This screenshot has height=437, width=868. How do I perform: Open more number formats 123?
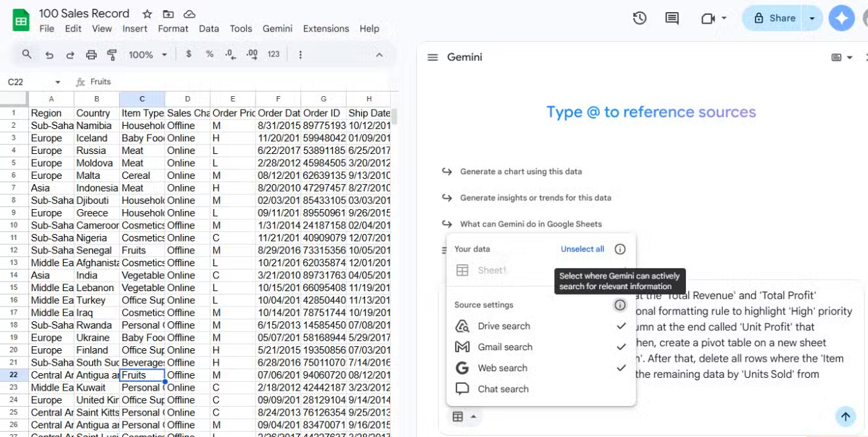click(274, 54)
